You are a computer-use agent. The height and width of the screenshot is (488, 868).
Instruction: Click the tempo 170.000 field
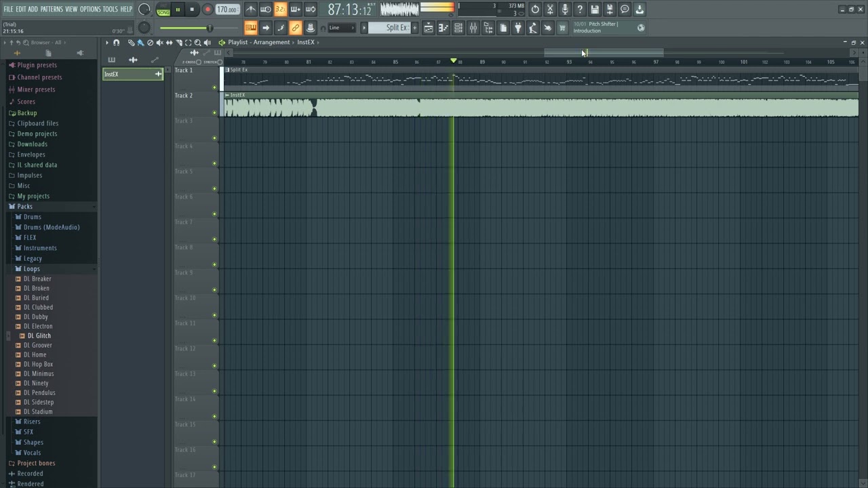[x=227, y=9]
